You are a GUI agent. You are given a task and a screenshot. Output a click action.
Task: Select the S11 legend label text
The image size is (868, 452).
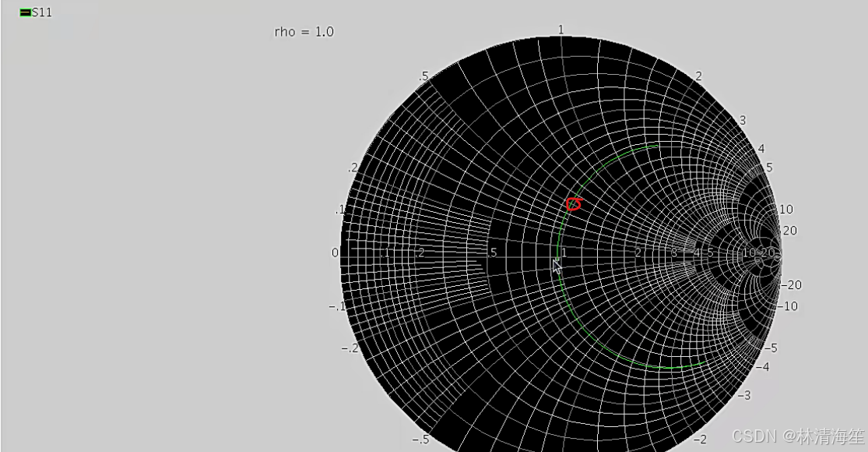tap(42, 12)
